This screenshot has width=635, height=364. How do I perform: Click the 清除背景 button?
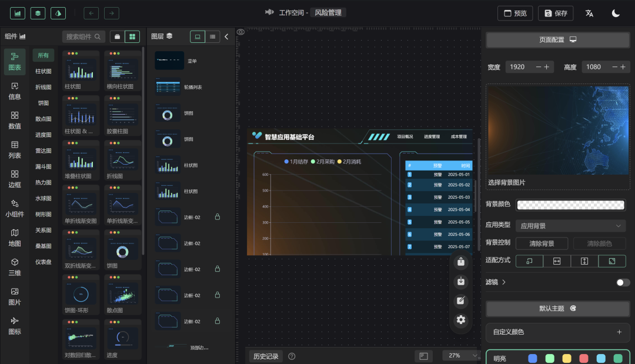[542, 243]
